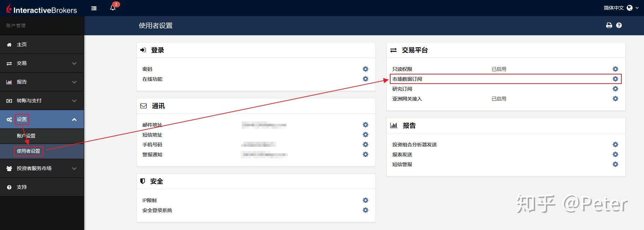Open gear settings for 亚洲网关接入
Viewport: 644px width, 230px height.
point(615,99)
